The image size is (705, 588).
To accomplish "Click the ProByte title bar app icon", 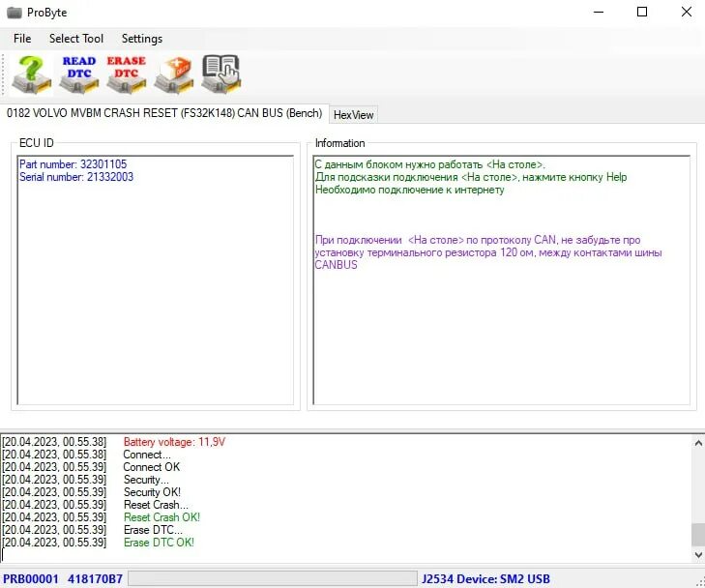I will click(x=14, y=13).
